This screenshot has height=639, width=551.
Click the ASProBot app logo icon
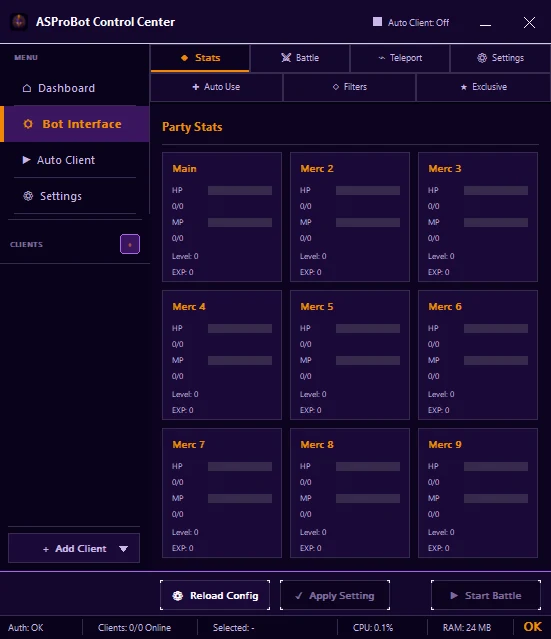[19, 22]
